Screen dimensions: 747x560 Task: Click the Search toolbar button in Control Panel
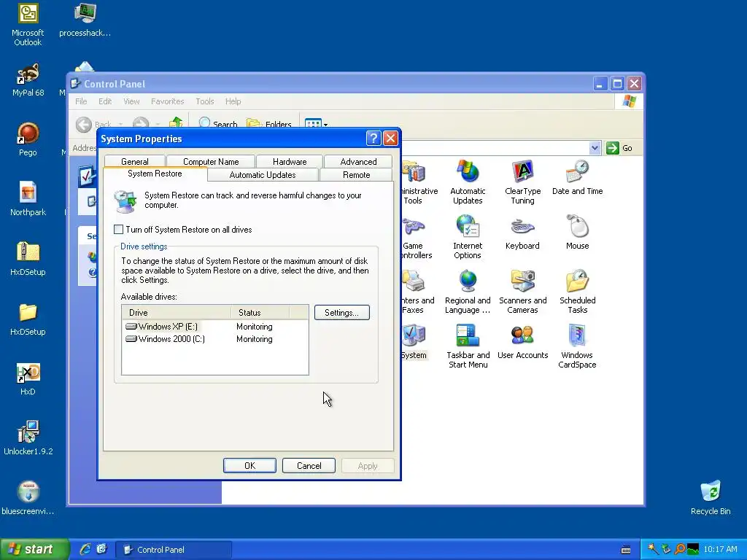click(x=217, y=124)
